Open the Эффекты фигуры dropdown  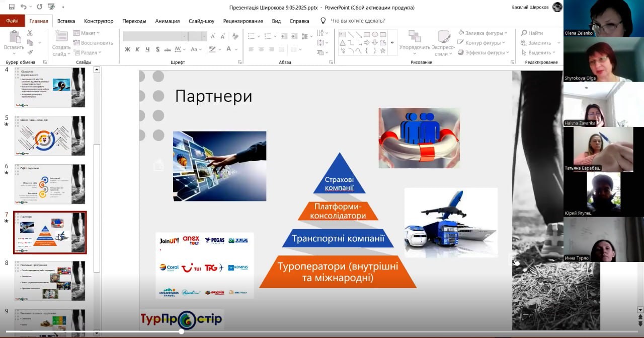click(x=484, y=52)
